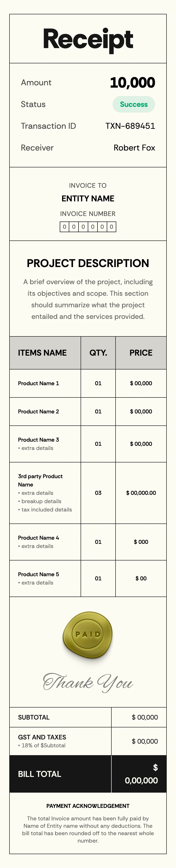This screenshot has width=176, height=868.
Task: Click the gold PAID seal stamp
Action: coord(88,634)
